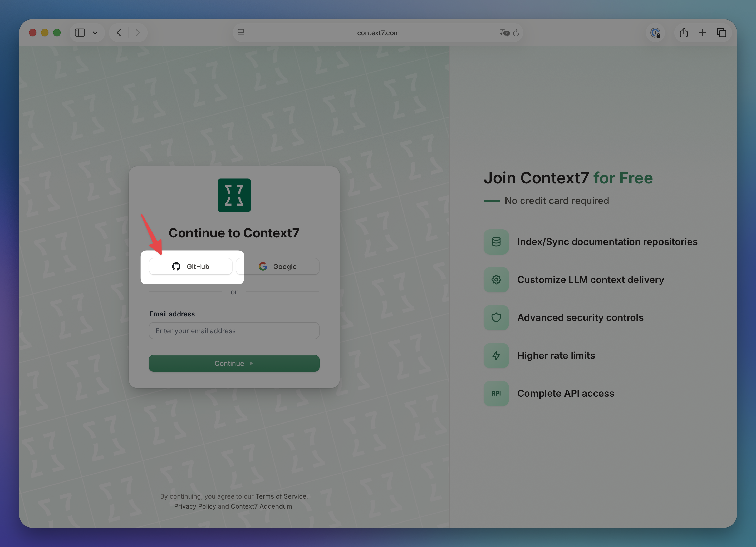Click the reader view icon in address bar

241,33
